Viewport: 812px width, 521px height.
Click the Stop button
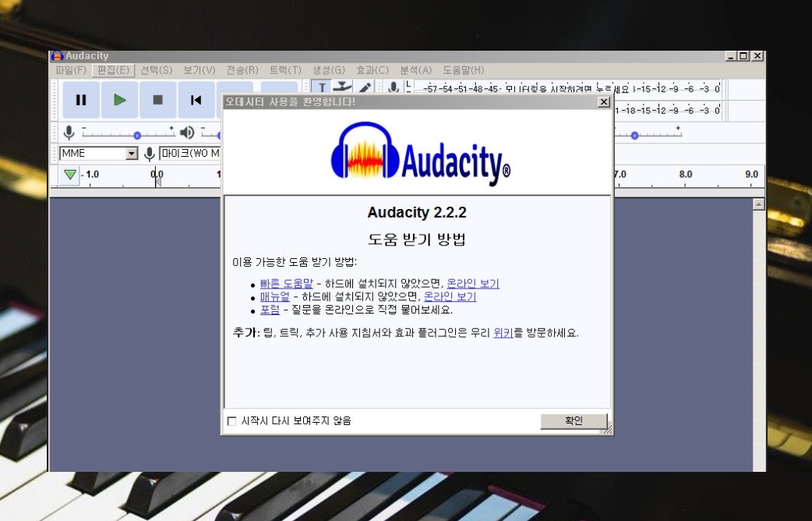[158, 100]
